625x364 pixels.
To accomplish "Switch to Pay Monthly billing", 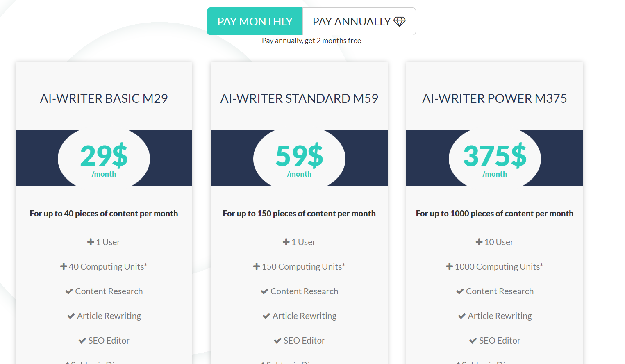I will (x=255, y=21).
